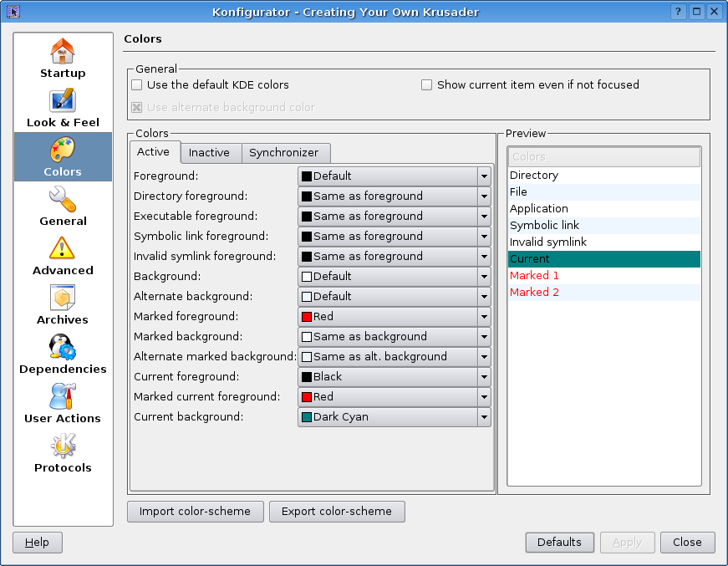Open the Marked background dropdown

click(x=394, y=337)
